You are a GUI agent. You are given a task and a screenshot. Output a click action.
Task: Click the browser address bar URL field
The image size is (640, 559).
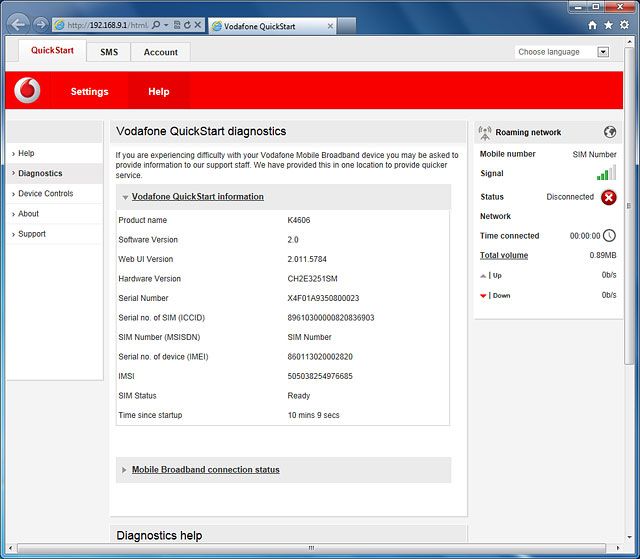pyautogui.click(x=105, y=24)
